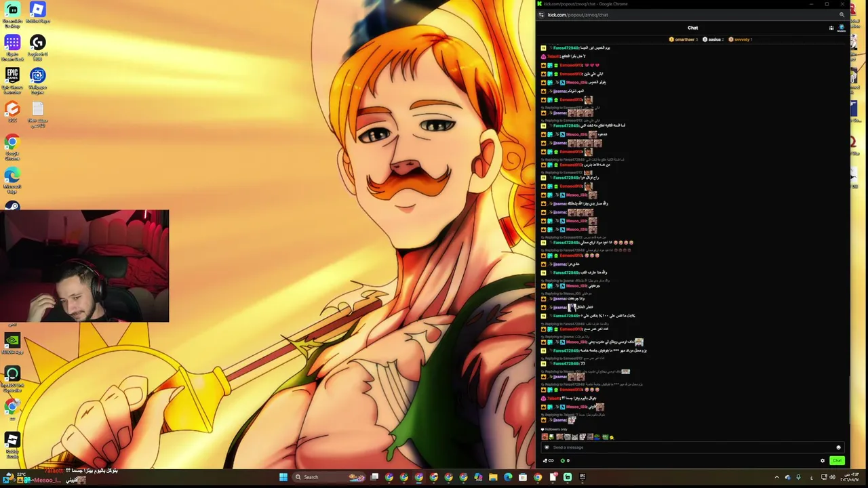
Task: View site information in the Chrome address bar
Action: tap(541, 15)
